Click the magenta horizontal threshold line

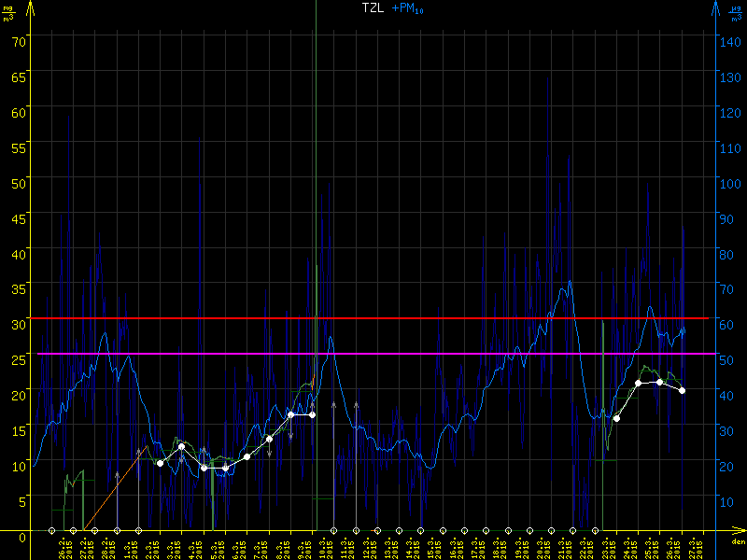coord(373,354)
